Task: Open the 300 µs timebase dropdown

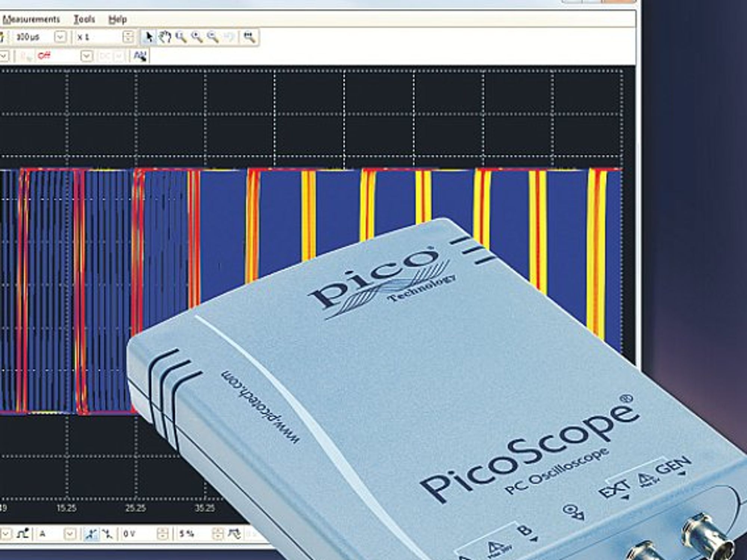Action: pyautogui.click(x=60, y=37)
